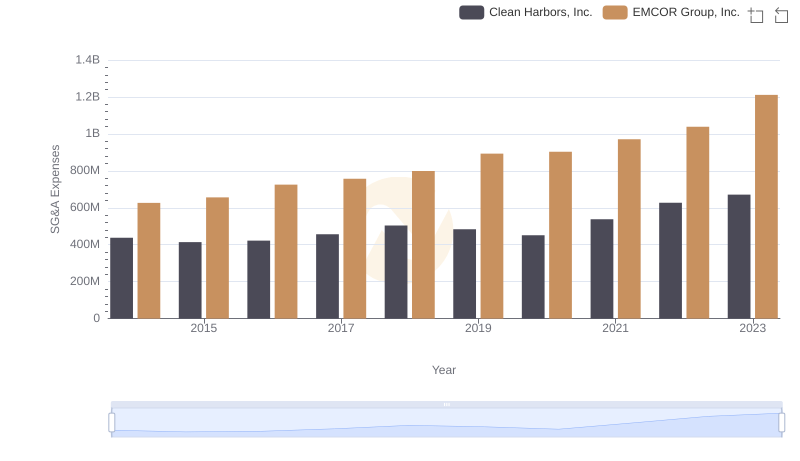
Task: Click the y-axis label 1.4B
Action: click(x=87, y=60)
